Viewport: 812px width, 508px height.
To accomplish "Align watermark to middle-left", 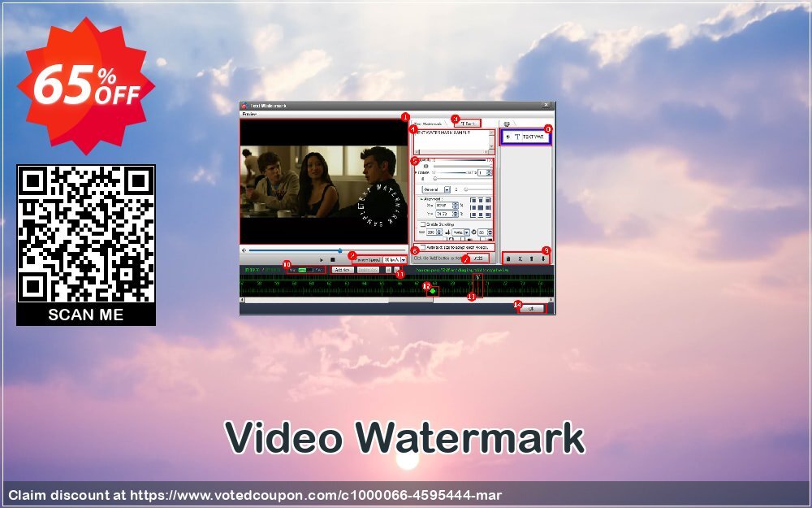I will pos(473,207).
